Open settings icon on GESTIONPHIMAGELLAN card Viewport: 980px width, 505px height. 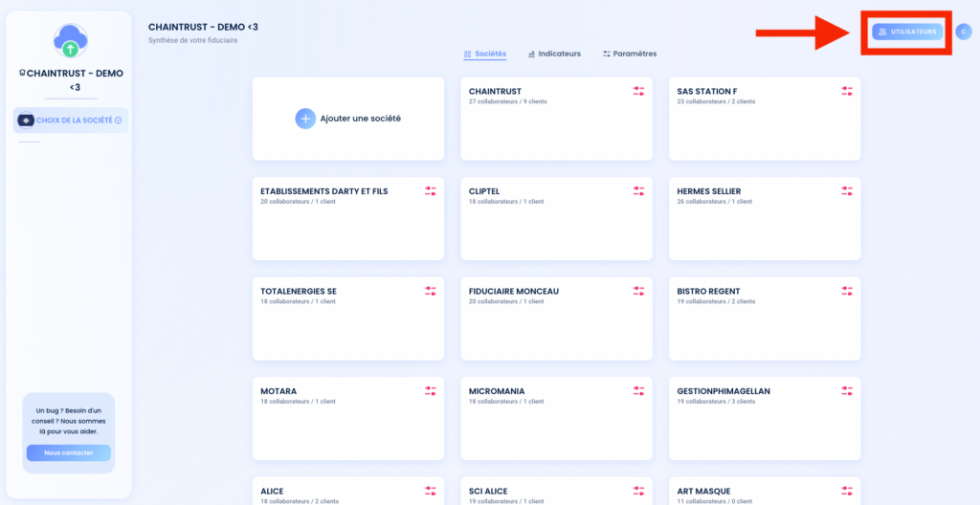point(846,391)
